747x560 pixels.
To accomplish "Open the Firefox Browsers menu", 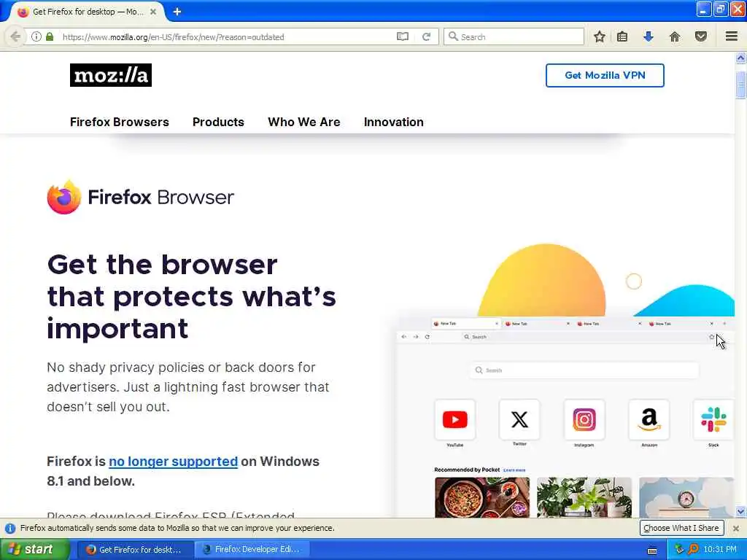I will (120, 122).
